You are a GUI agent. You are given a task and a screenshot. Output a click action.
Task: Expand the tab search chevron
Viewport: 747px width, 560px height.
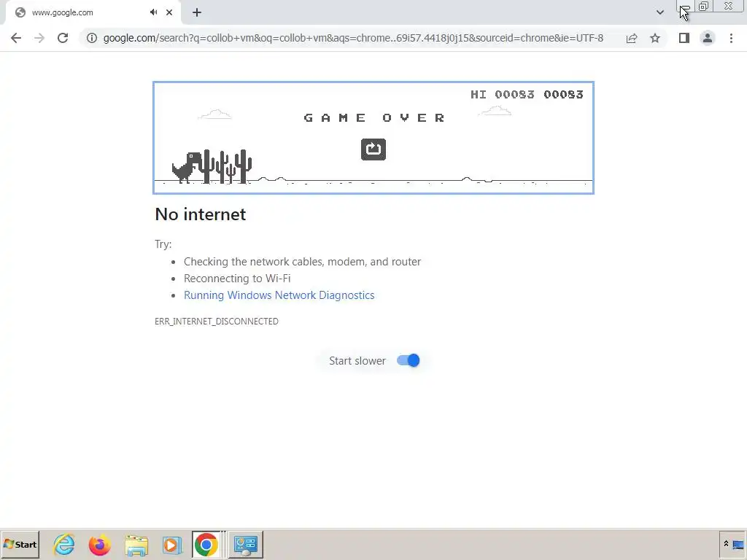coord(659,12)
